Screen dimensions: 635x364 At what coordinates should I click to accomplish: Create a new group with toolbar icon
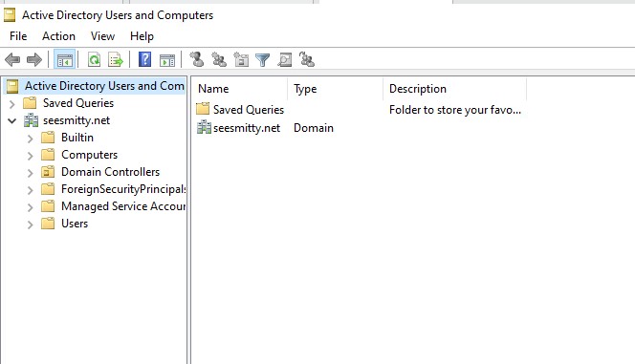point(219,59)
